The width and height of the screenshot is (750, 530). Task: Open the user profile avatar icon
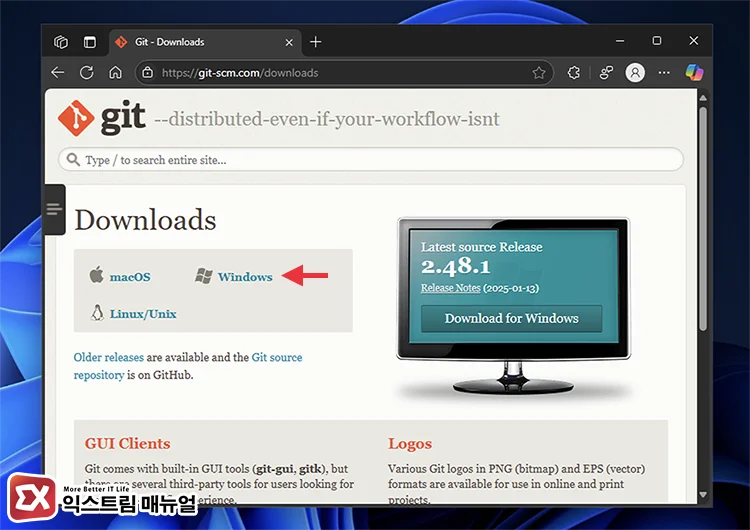pos(635,73)
